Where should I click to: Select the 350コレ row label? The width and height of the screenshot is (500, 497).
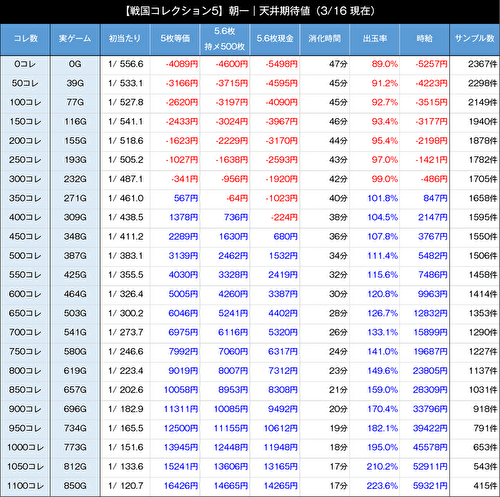(x=25, y=198)
